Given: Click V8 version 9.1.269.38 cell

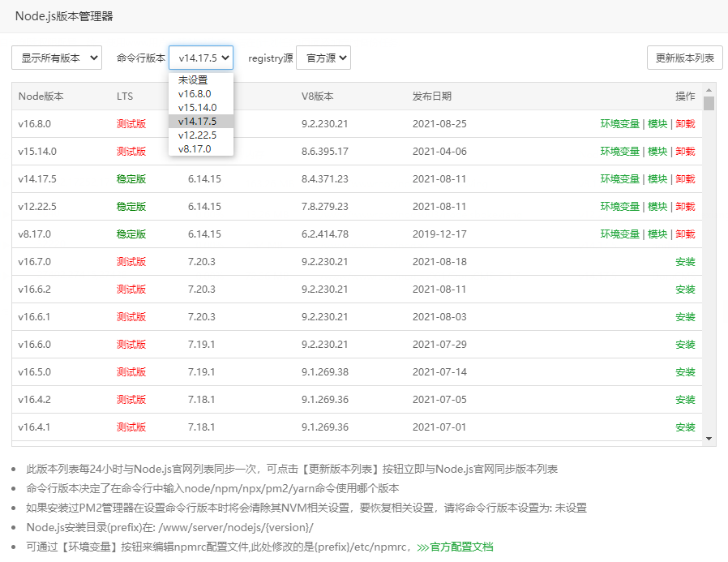Looking at the screenshot, I should tap(324, 372).
